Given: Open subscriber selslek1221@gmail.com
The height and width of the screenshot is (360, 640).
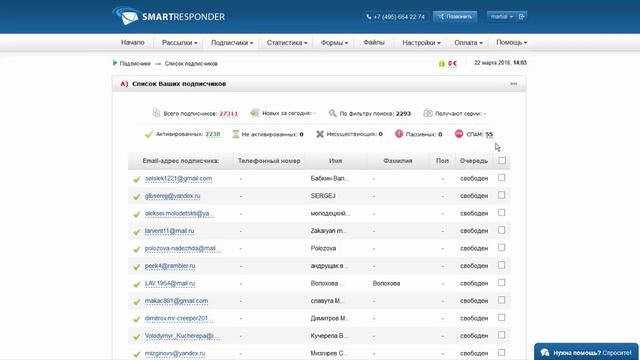Looking at the screenshot, I should [x=178, y=178].
